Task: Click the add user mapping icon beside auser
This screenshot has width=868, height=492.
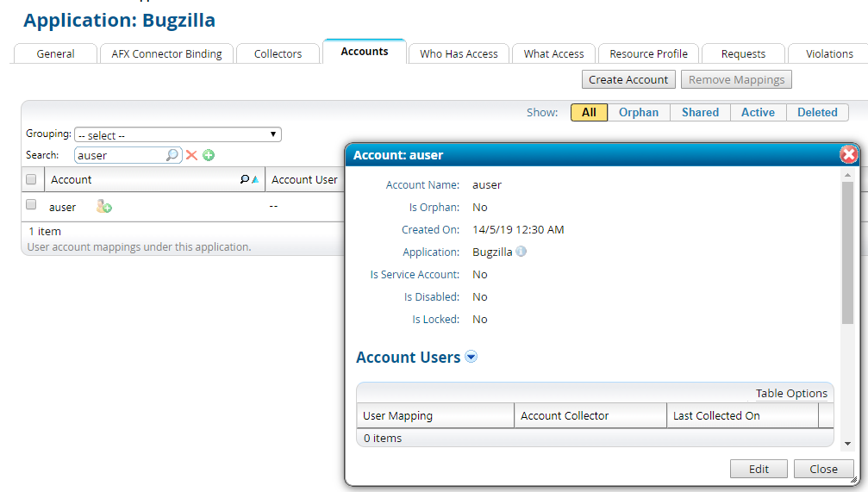Action: [104, 207]
